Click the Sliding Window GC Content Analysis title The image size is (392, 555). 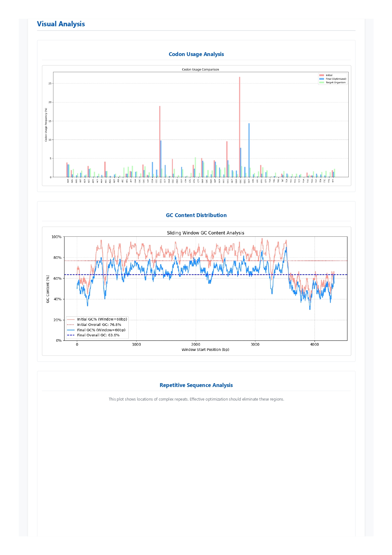pyautogui.click(x=205, y=233)
